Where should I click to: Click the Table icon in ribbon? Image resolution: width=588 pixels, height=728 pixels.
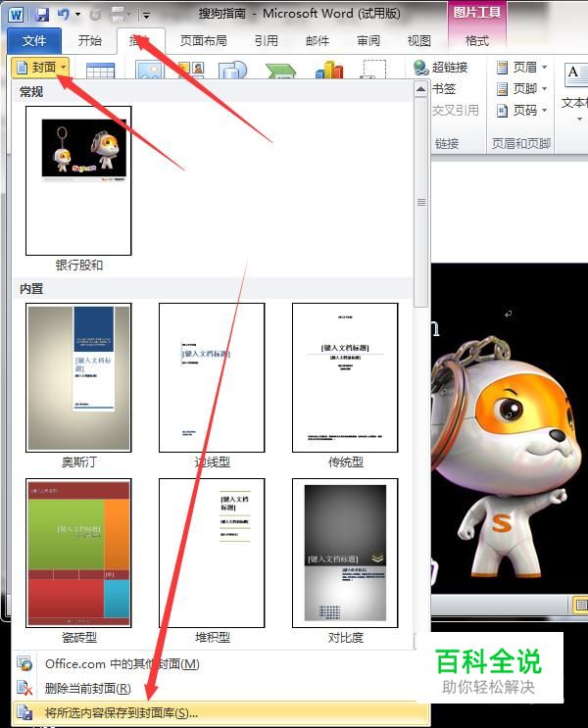pos(100,71)
